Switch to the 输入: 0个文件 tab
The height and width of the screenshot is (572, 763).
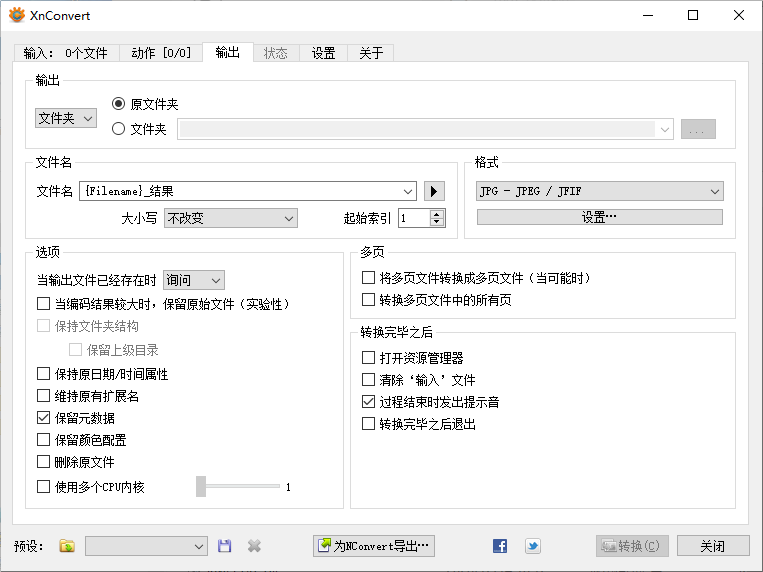tap(66, 53)
